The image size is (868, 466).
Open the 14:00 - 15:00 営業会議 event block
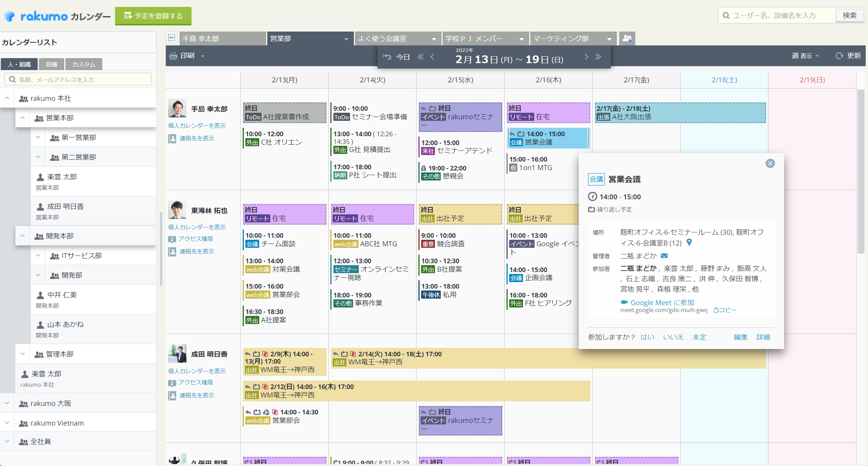pyautogui.click(x=548, y=138)
